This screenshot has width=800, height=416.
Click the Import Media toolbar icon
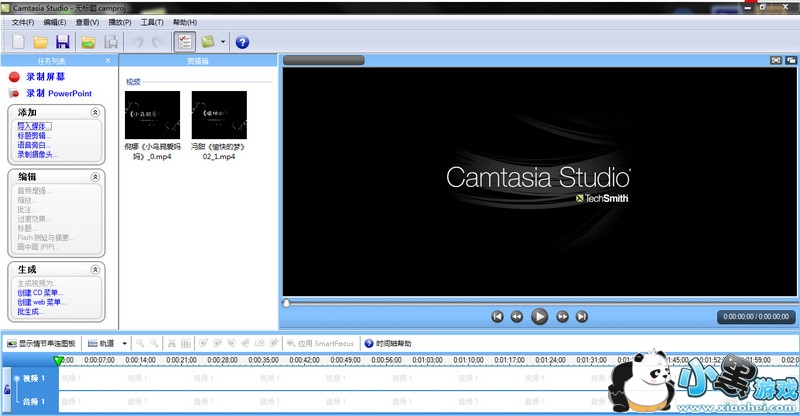point(89,42)
